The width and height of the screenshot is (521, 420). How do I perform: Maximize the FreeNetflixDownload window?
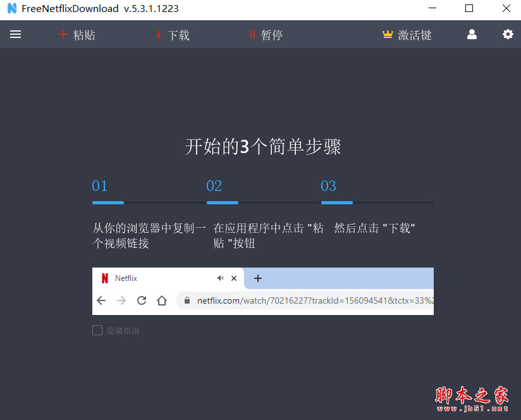tap(469, 8)
